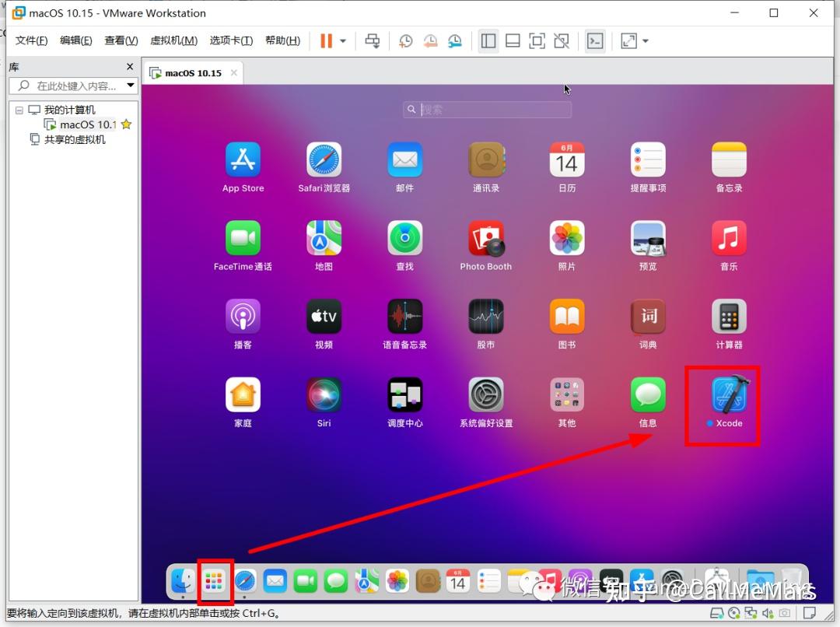
Task: Launch Xcode from Launchpad
Action: [729, 394]
